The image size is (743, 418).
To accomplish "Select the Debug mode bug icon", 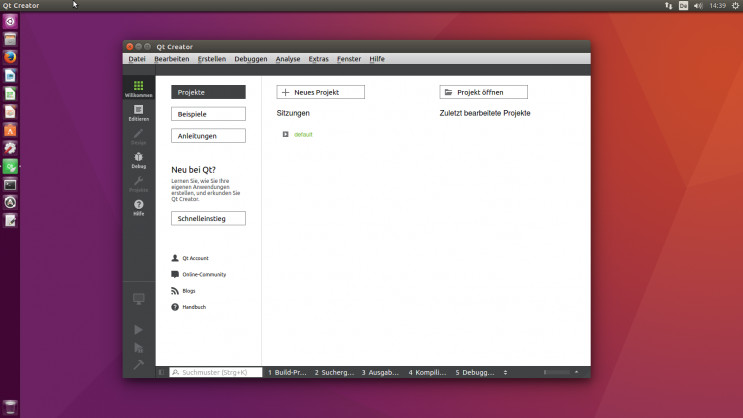I will pos(138,160).
